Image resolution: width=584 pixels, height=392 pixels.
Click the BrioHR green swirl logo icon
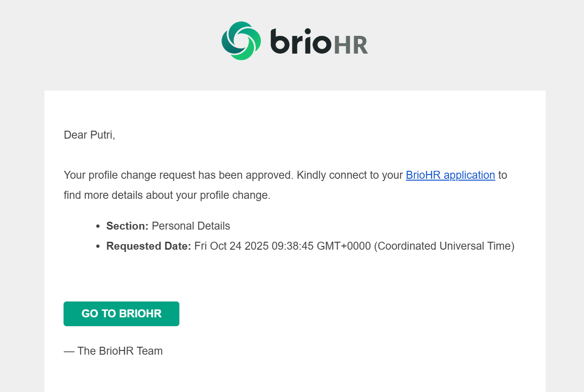tap(241, 41)
